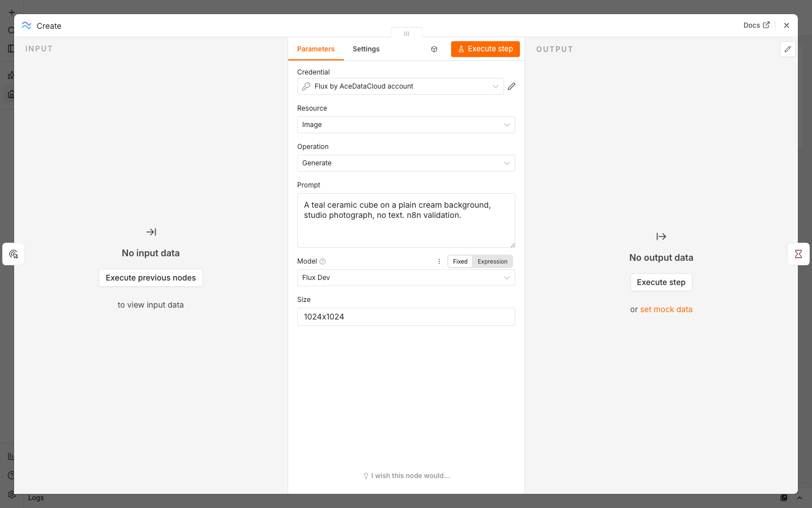Expand the Model dropdown showing Flux Dev
The width and height of the screenshot is (812, 508).
tap(406, 278)
